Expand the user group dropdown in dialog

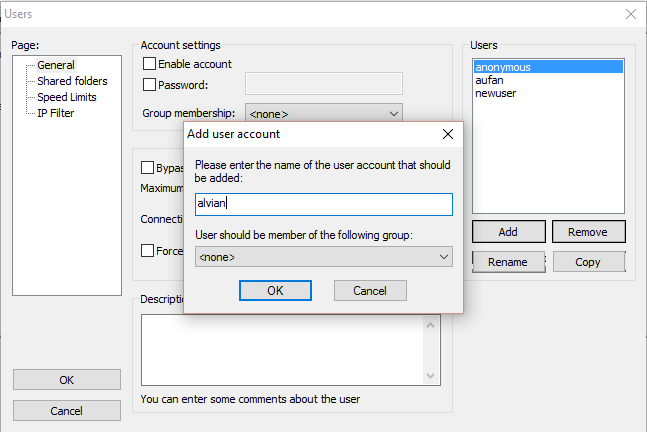323,257
